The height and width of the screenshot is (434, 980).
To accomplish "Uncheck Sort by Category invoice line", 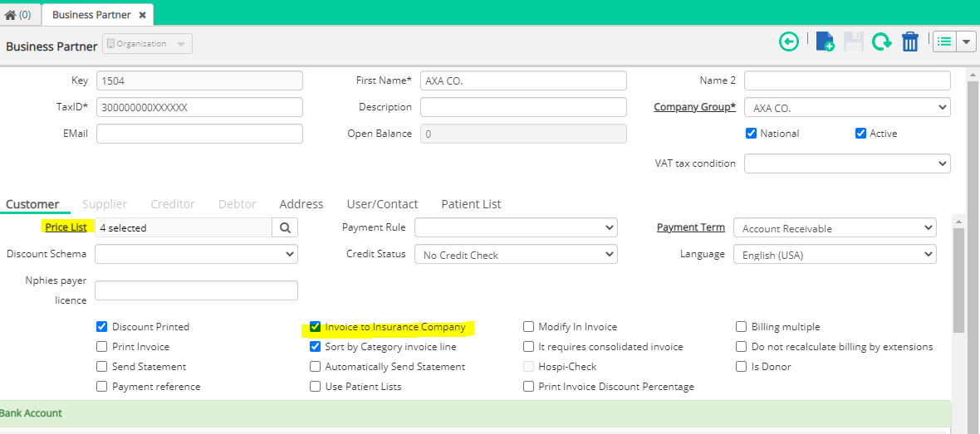I will 315,347.
